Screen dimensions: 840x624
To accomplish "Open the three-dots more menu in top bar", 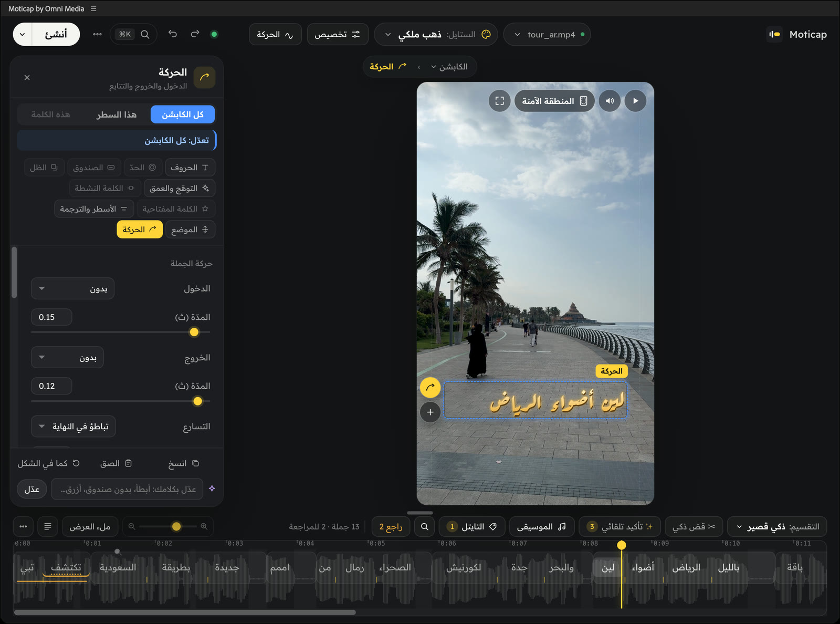I will [97, 34].
